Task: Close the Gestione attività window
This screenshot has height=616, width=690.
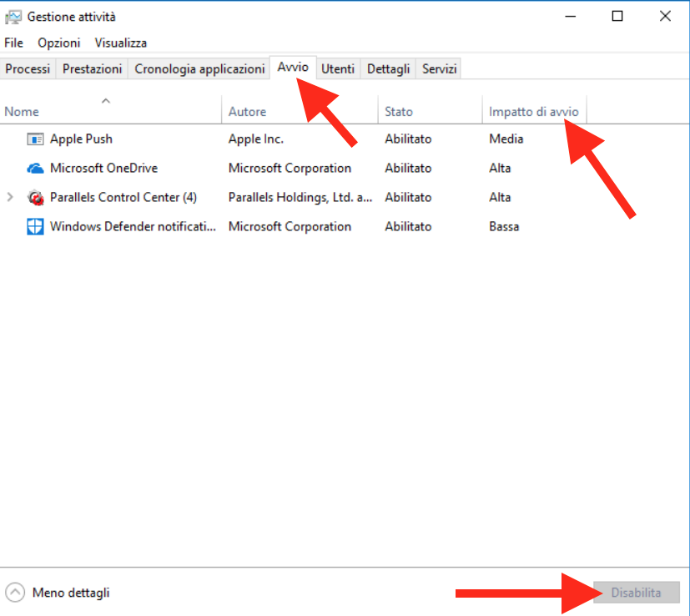Action: click(x=665, y=17)
